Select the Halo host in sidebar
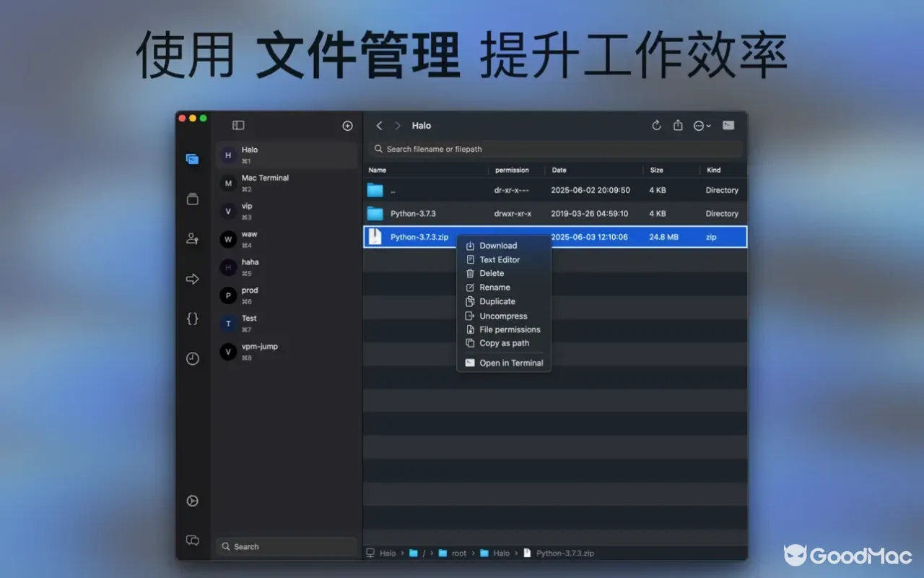 [286, 155]
